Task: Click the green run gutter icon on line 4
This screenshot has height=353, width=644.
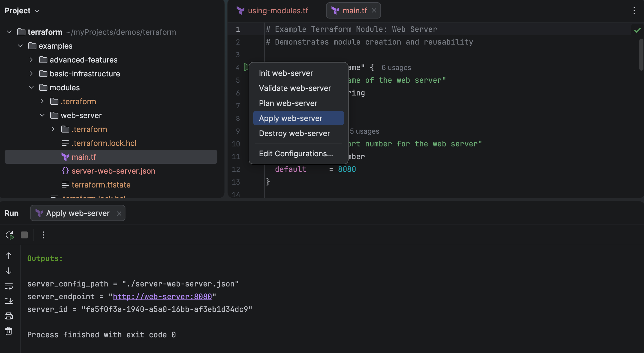Action: pos(246,67)
